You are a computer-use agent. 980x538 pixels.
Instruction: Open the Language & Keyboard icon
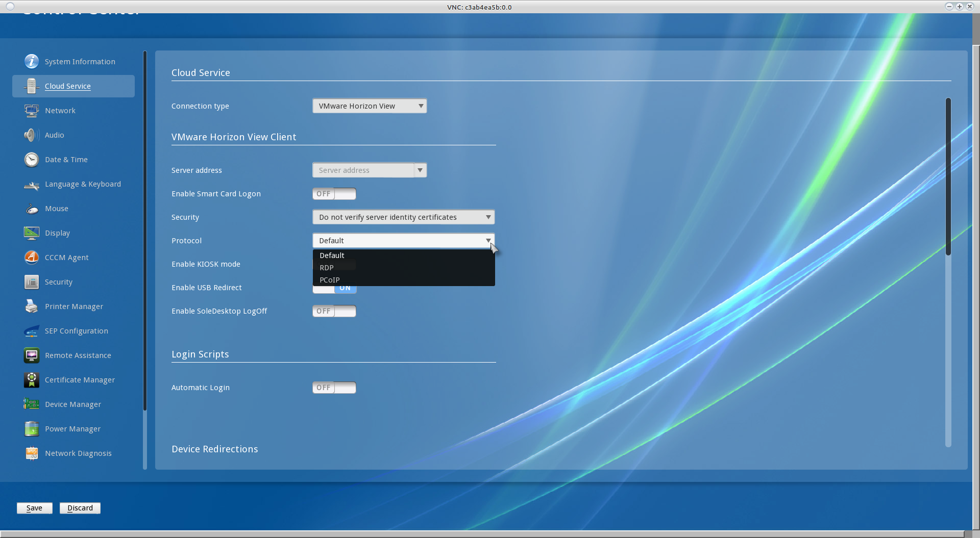click(32, 185)
